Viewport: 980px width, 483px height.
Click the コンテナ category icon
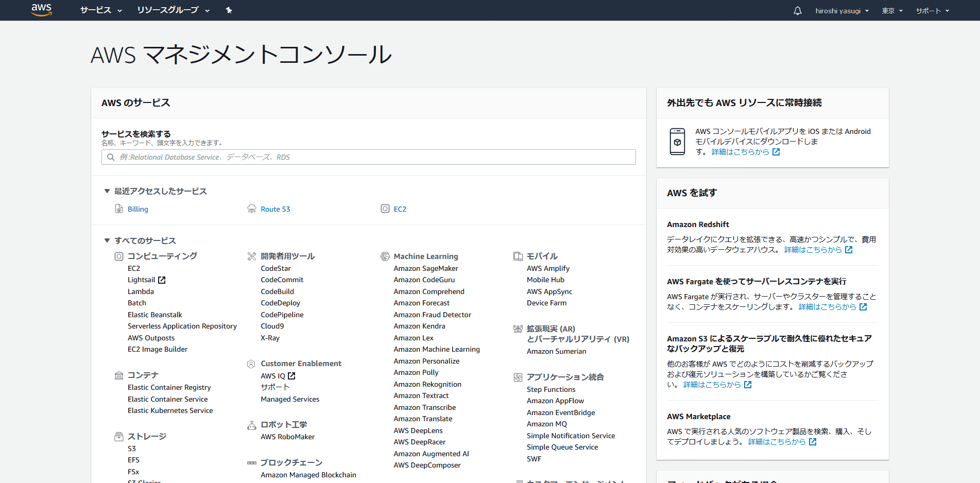(119, 375)
